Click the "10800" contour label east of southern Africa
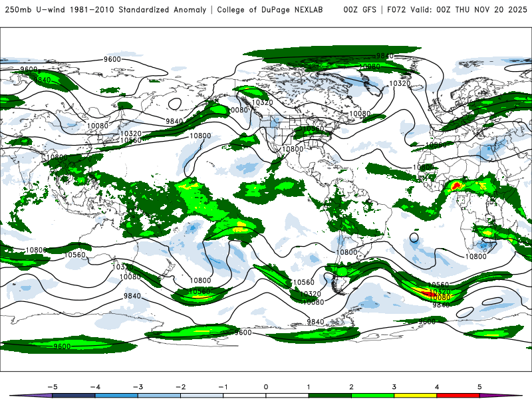The image size is (532, 399). [475, 257]
